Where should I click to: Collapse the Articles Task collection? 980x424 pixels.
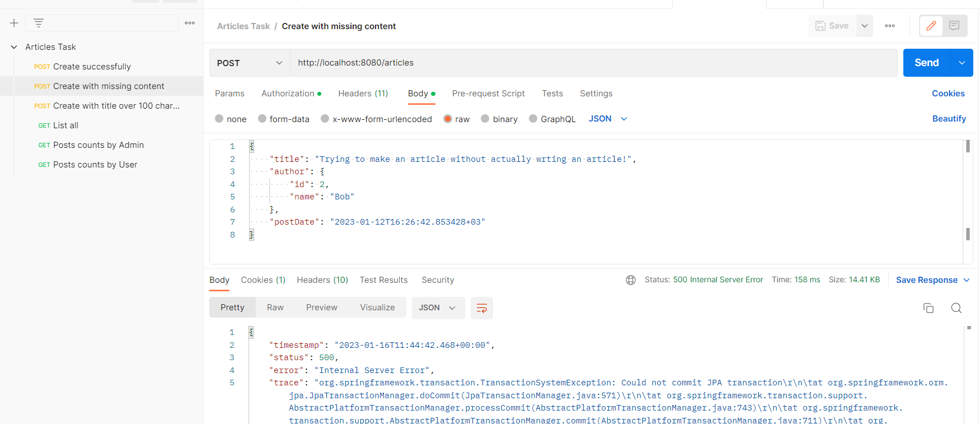pyautogui.click(x=14, y=47)
